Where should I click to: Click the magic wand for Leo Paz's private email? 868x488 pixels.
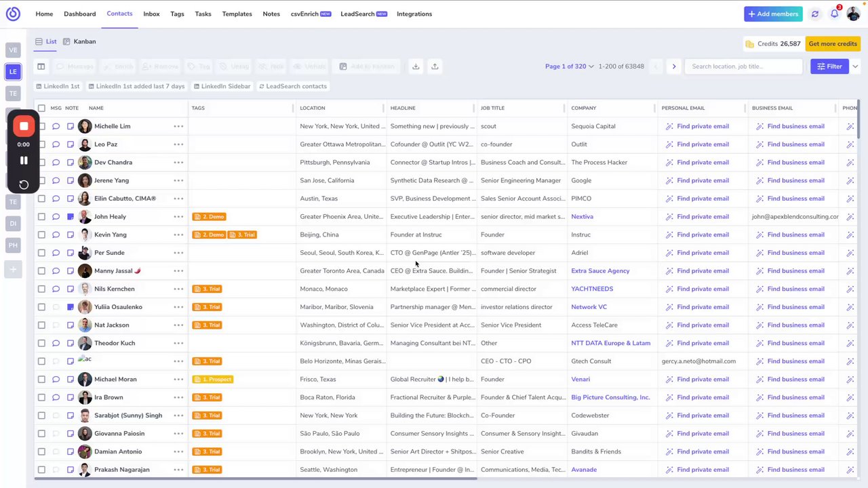pos(669,144)
